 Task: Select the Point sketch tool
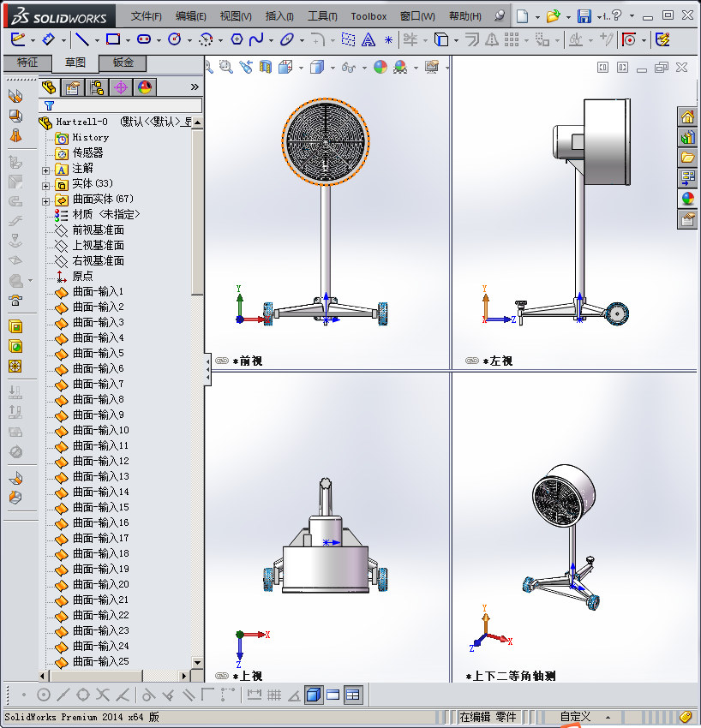coord(388,40)
